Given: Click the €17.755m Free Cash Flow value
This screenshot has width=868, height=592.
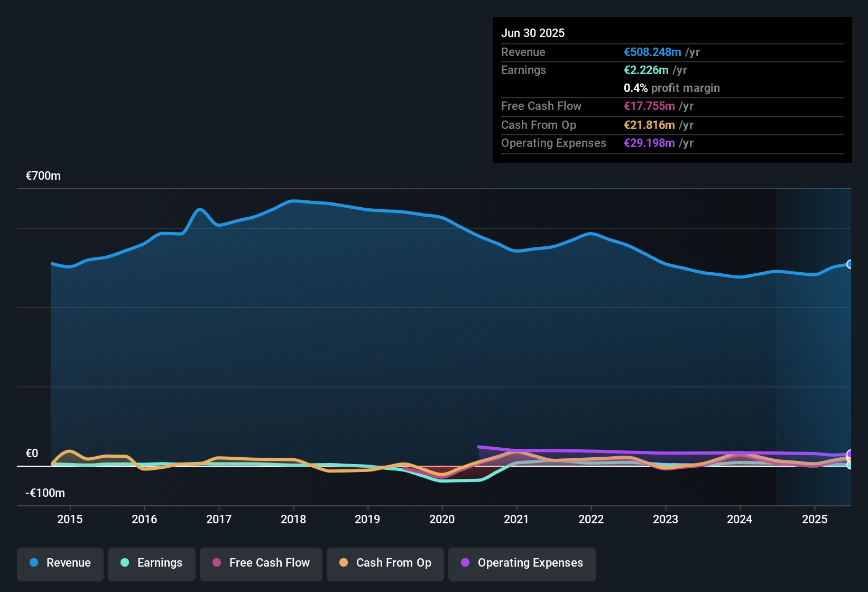Looking at the screenshot, I should (x=649, y=106).
